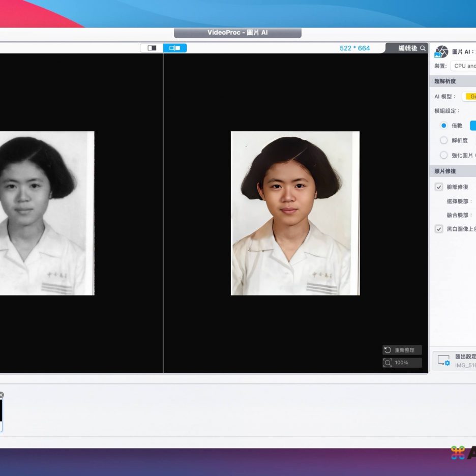The image size is (476, 476).
Task: Click the 100% zoom fit icon
Action: 388,363
